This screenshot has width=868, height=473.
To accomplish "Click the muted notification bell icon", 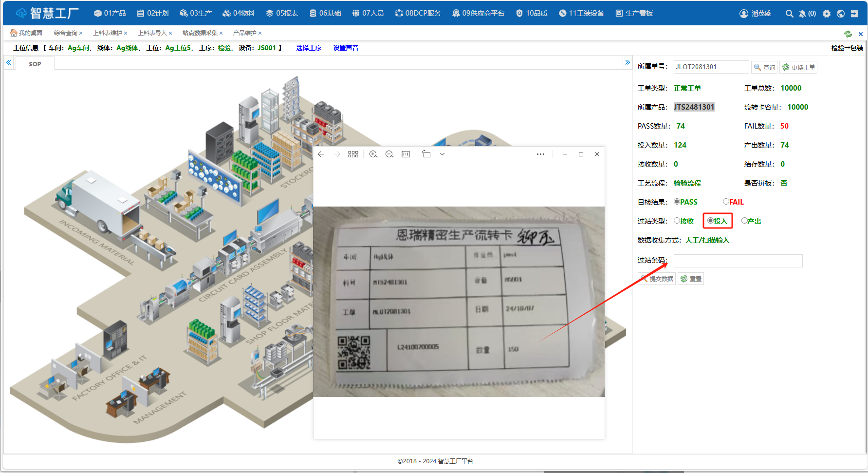I will [x=802, y=14].
